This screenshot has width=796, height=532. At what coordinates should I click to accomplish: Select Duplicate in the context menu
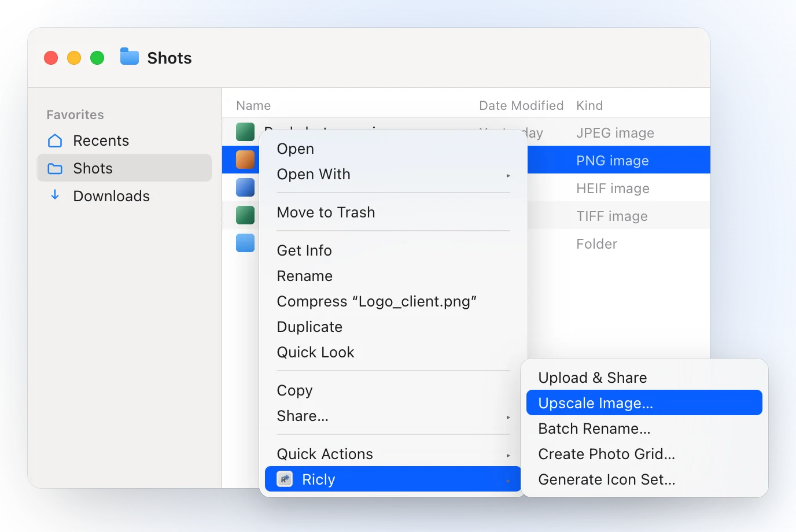coord(393,327)
